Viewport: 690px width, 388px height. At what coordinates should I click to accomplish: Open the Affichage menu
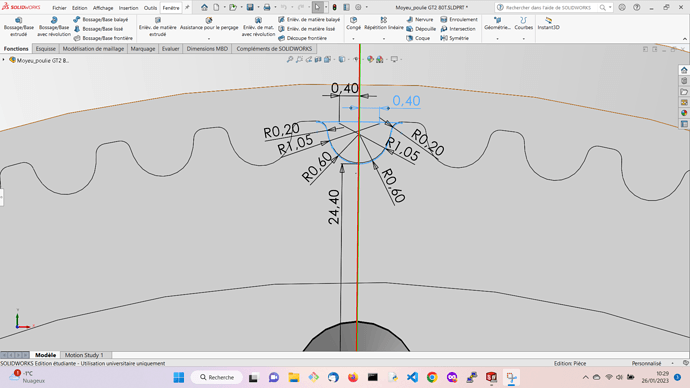click(x=103, y=8)
